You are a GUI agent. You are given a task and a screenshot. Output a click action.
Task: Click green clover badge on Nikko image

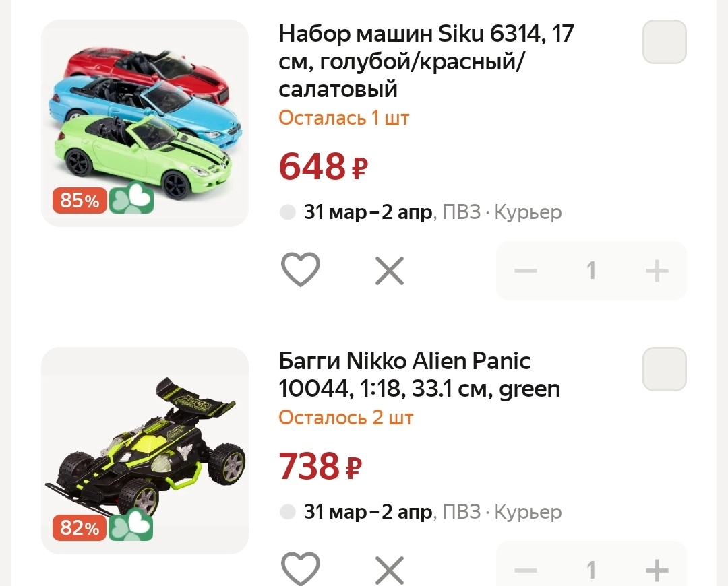131,527
